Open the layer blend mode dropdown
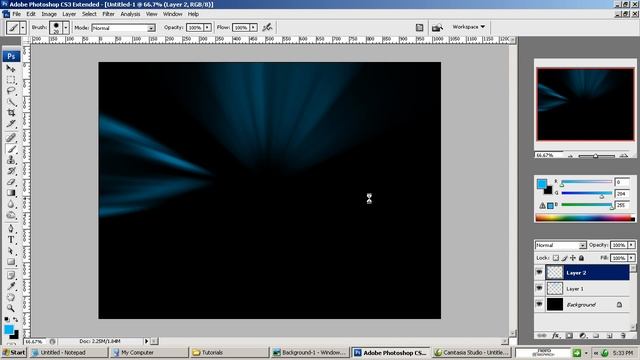 pos(582,245)
